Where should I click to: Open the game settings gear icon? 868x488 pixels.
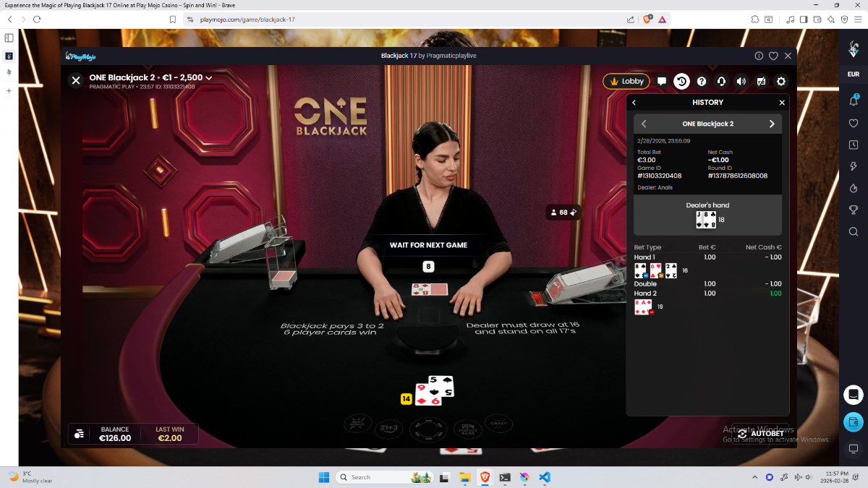(x=781, y=82)
